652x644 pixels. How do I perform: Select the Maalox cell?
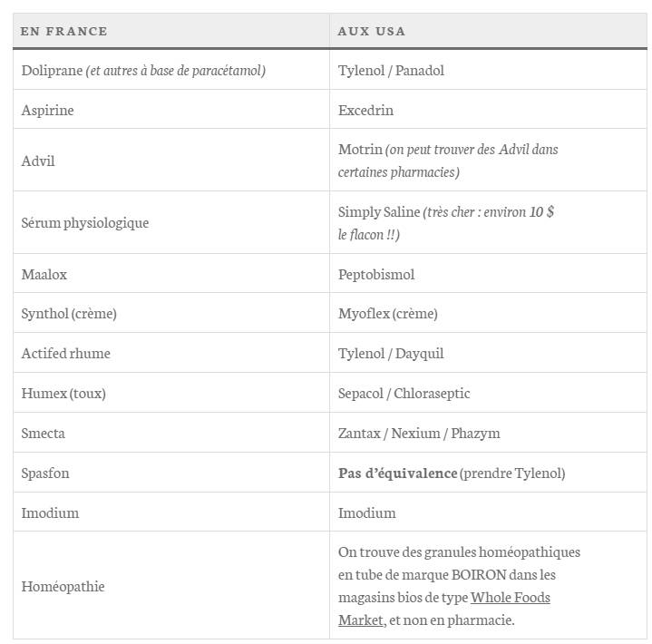pyautogui.click(x=44, y=274)
